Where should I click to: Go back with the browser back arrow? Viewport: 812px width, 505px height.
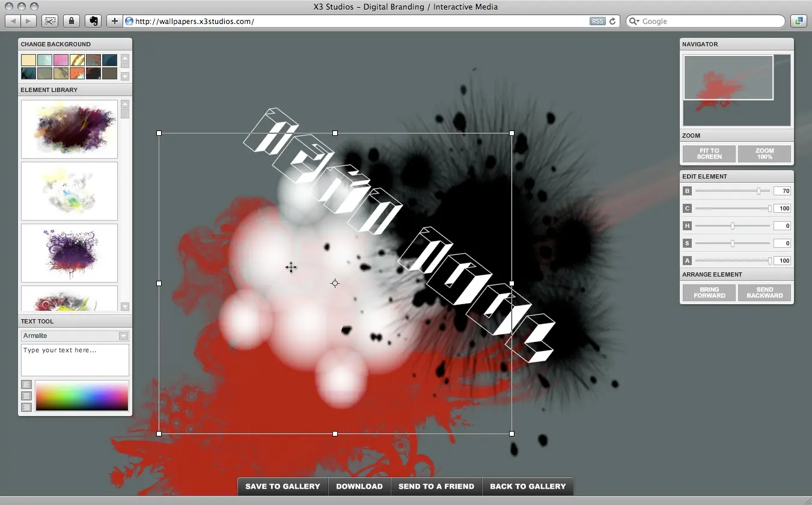13,21
